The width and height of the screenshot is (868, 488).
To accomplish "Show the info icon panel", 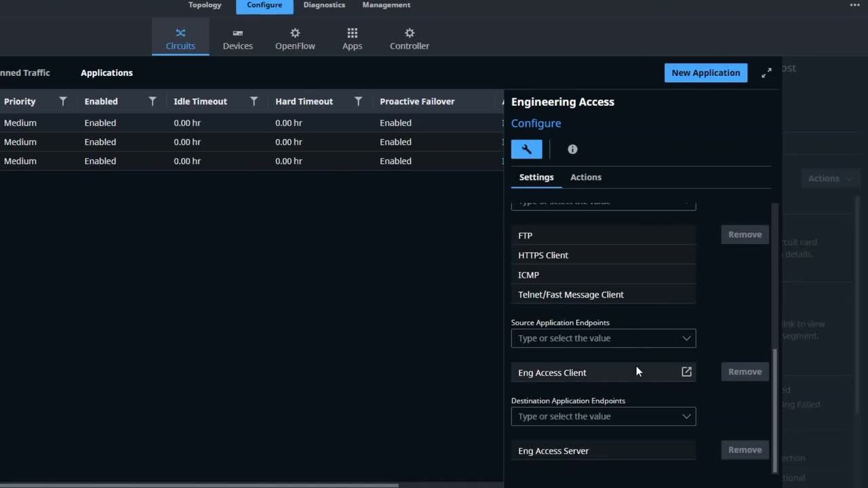I will pos(572,149).
